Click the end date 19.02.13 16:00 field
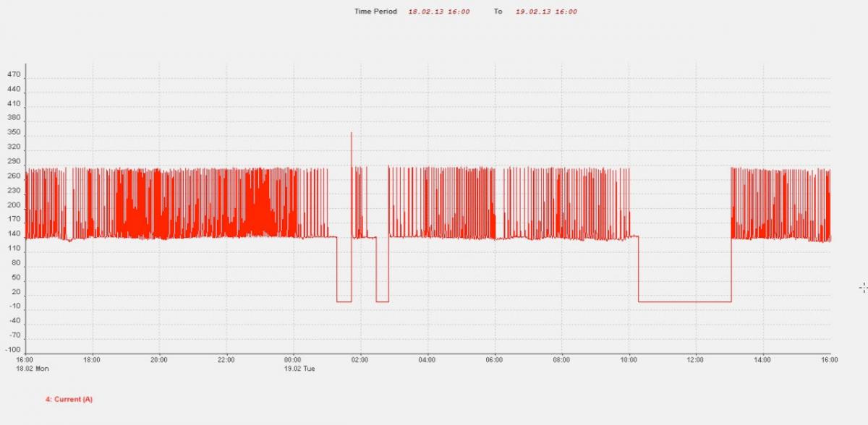The height and width of the screenshot is (425, 868). coord(546,12)
